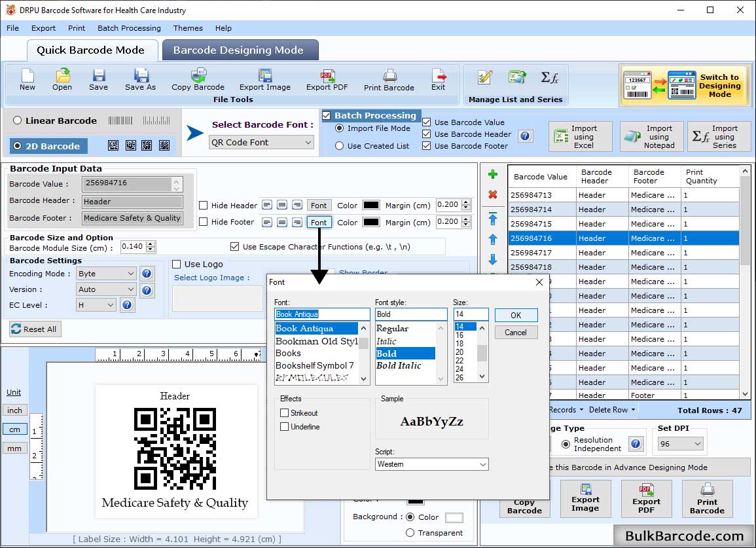This screenshot has height=548, width=756.
Task: Select cm unit button
Action: tap(15, 429)
